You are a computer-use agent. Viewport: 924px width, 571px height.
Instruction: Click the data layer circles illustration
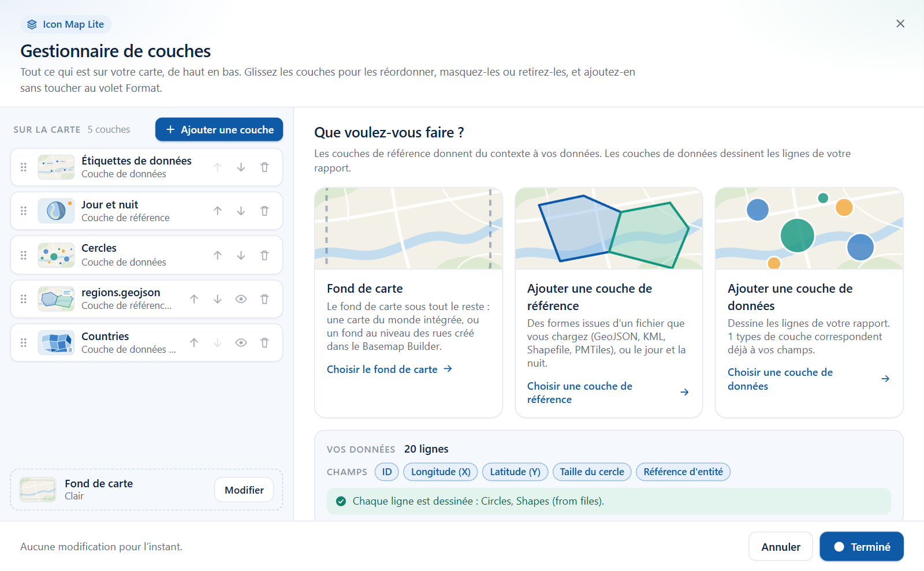pos(809,228)
